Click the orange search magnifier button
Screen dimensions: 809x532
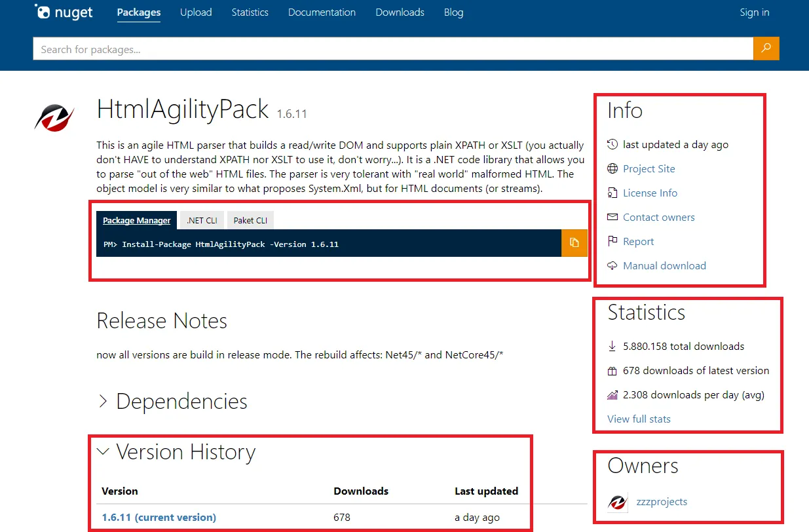point(766,48)
